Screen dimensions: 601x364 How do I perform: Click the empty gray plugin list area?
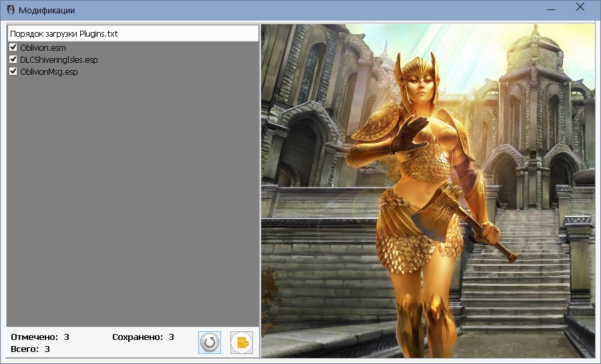pos(132,200)
